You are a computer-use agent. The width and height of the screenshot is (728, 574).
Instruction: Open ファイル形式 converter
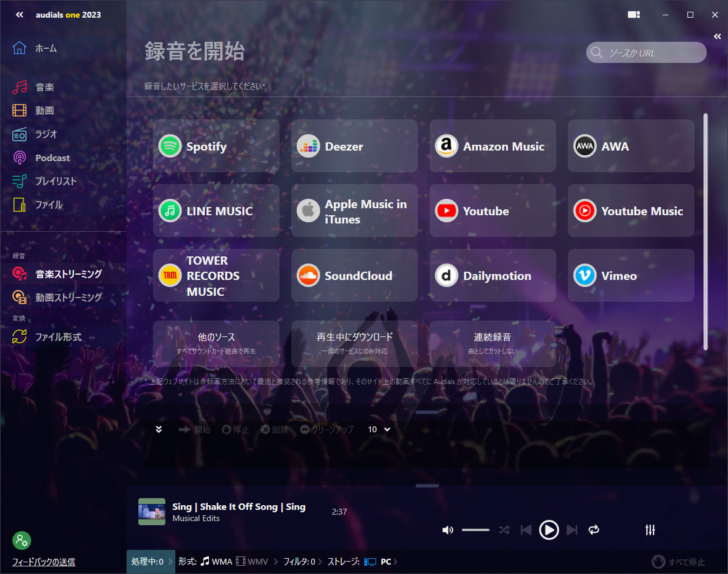click(47, 337)
